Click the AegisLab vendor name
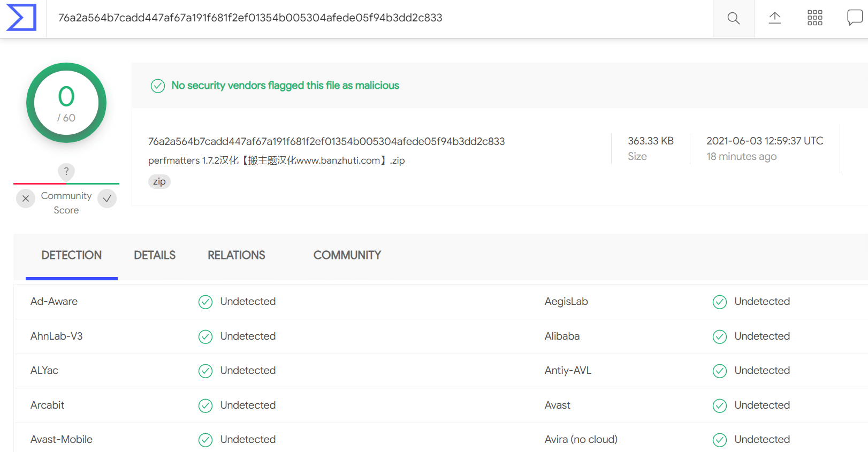Screen dimensions: 868x452 [x=566, y=301]
